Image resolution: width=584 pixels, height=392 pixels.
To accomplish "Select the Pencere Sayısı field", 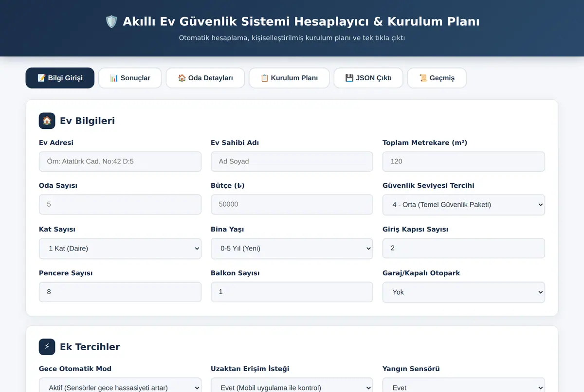I will (120, 292).
